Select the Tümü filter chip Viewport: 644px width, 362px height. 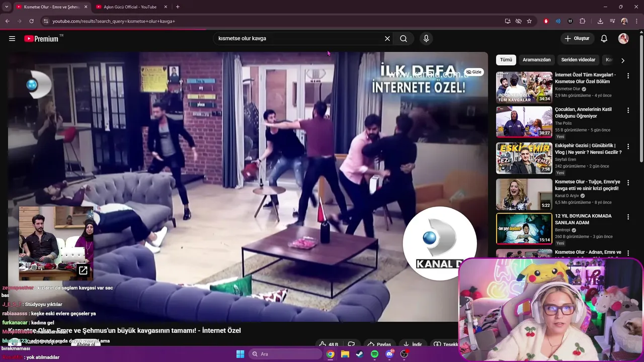pyautogui.click(x=506, y=60)
